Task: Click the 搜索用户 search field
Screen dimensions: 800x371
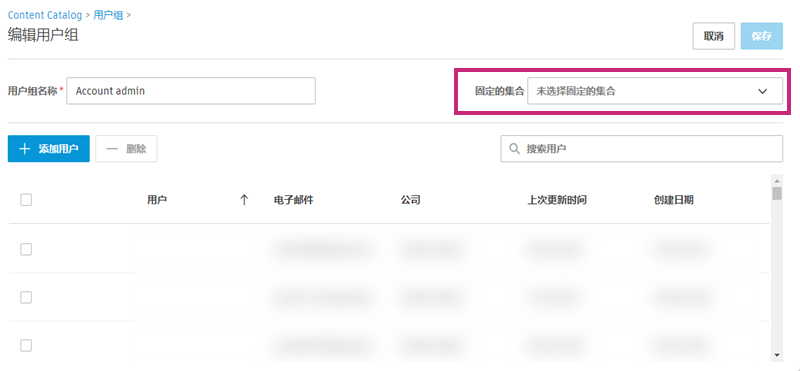Action: (641, 149)
